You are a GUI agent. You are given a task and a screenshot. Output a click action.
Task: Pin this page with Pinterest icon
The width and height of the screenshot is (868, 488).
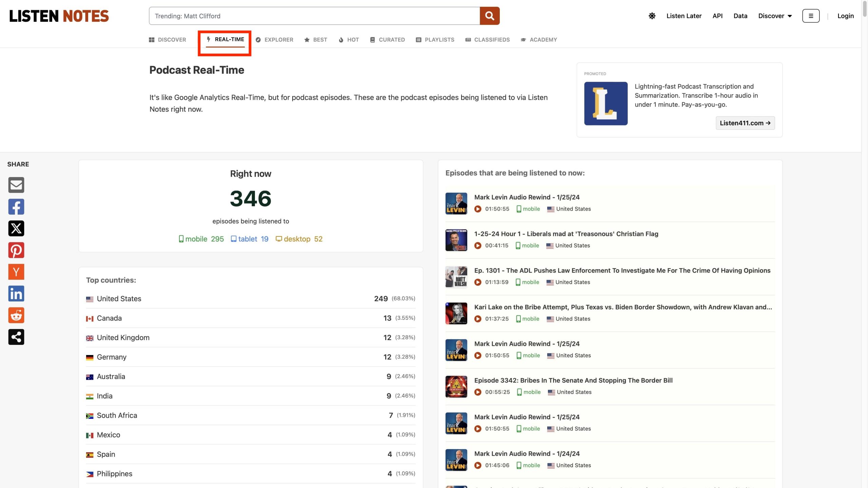tap(16, 250)
